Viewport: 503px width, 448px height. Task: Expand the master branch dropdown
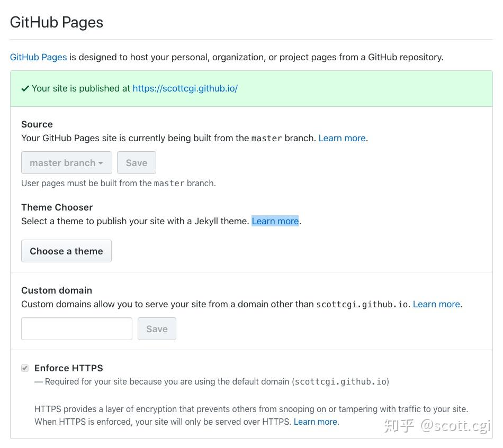66,162
